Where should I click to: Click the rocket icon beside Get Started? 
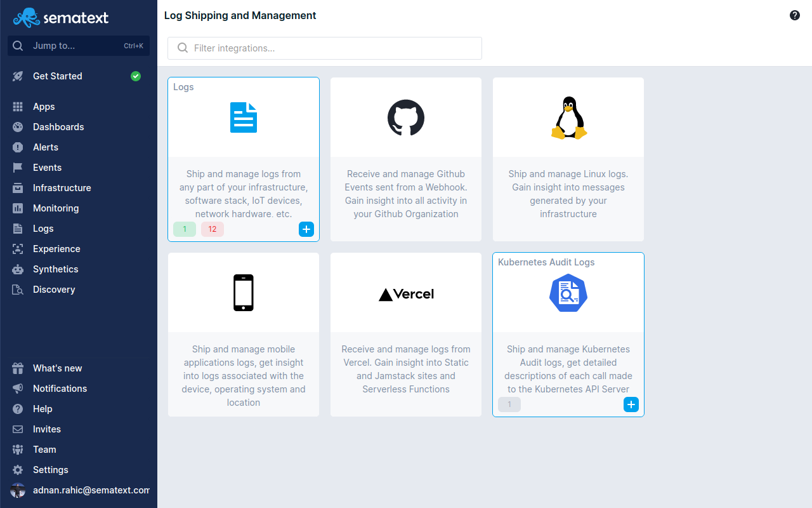[18, 76]
